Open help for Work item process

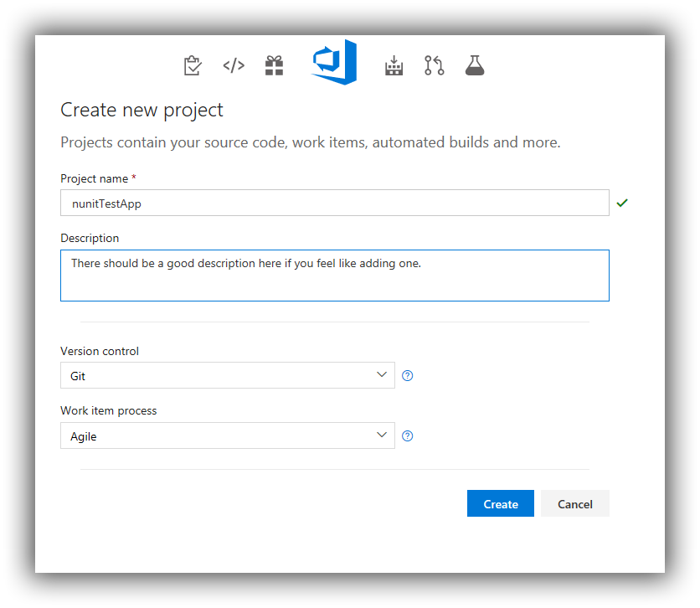[407, 436]
